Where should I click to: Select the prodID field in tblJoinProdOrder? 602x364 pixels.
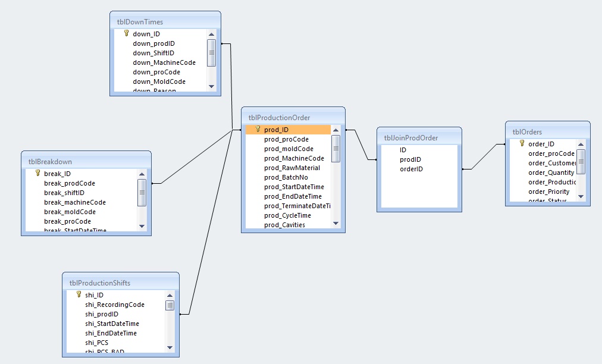click(x=410, y=159)
